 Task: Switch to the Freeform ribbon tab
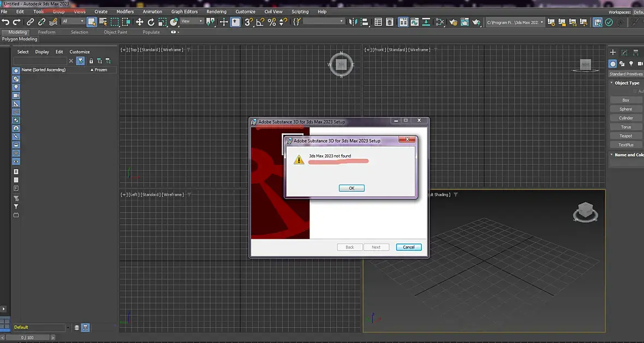[46, 32]
